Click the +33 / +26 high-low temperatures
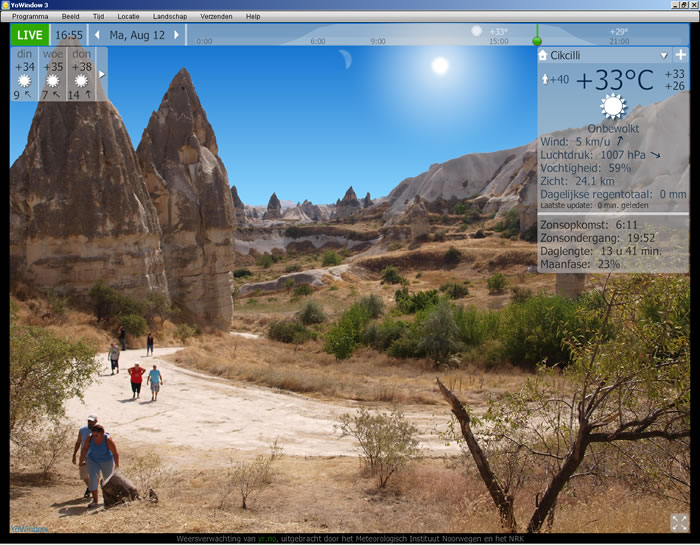Viewport: 700px width, 546px height. [x=675, y=80]
